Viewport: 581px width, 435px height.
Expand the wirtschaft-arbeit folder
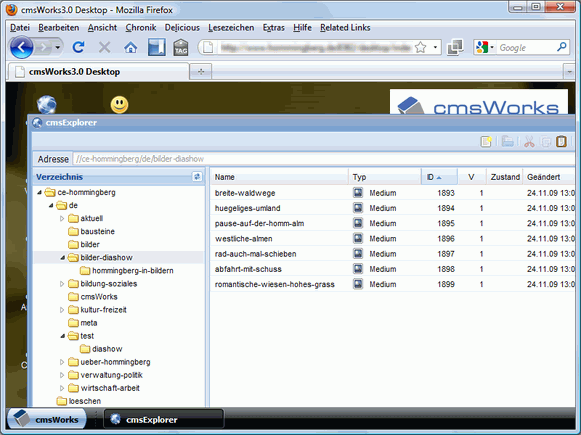click(62, 388)
